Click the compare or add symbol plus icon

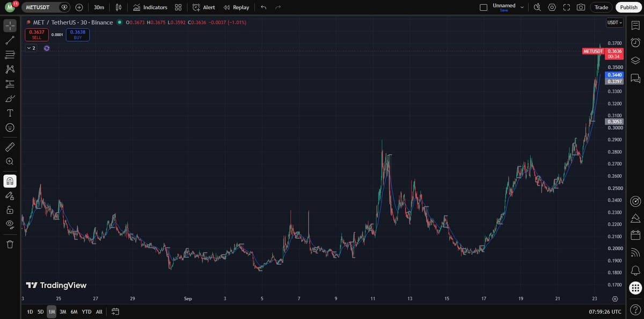point(79,8)
